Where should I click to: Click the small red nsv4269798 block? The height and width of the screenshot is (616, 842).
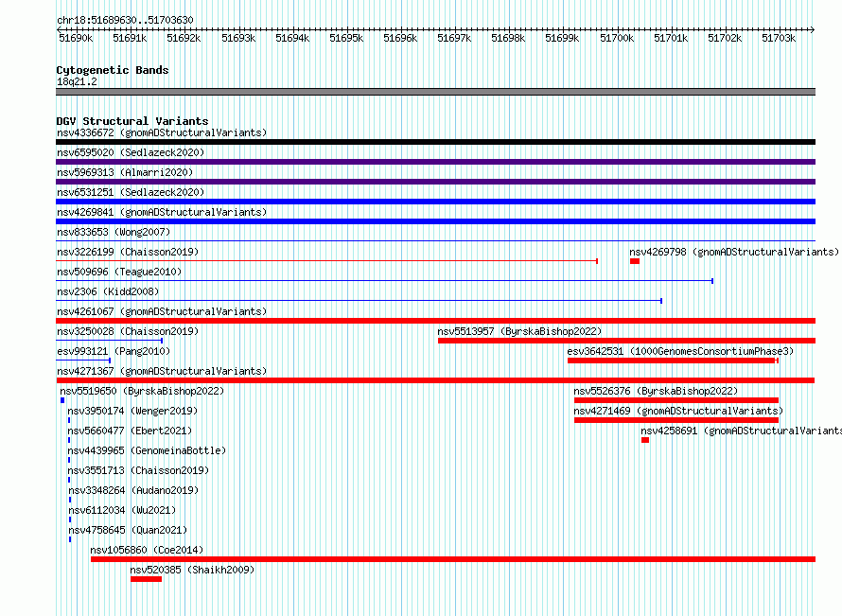coord(635,261)
